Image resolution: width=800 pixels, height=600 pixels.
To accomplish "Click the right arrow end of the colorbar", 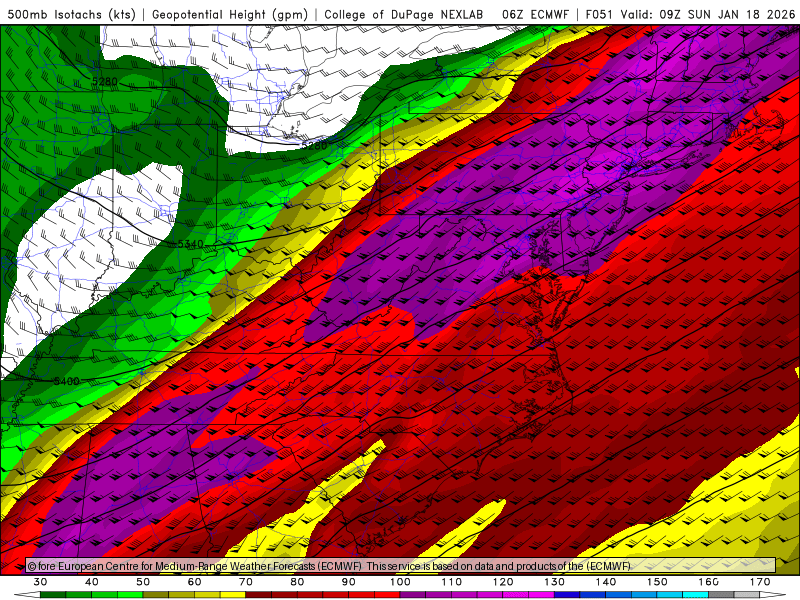I will 772,595.
